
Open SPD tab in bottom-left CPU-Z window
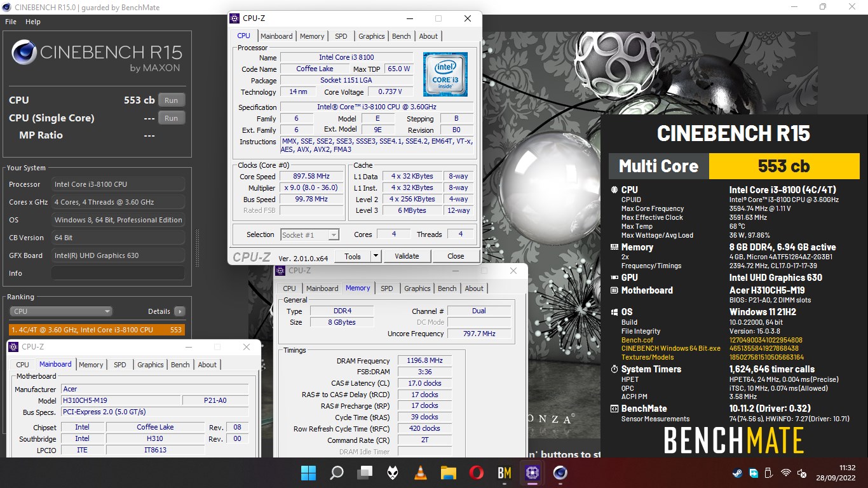[120, 365]
